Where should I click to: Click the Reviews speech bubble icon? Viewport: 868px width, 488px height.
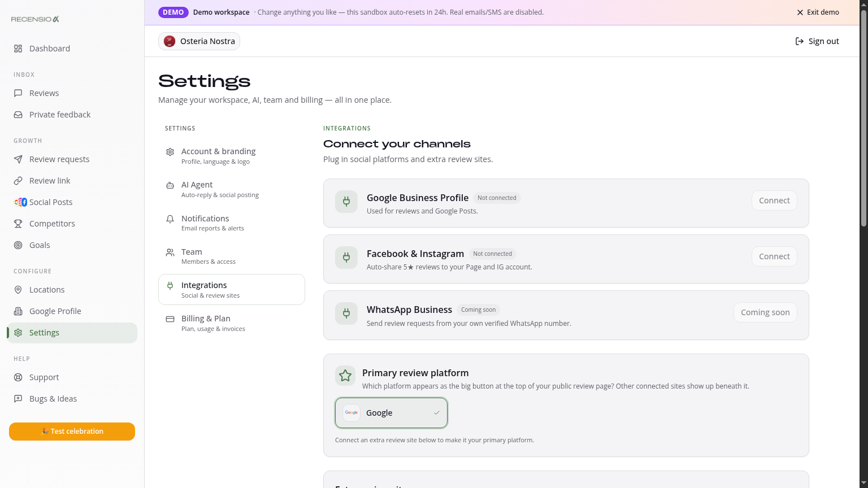(18, 93)
